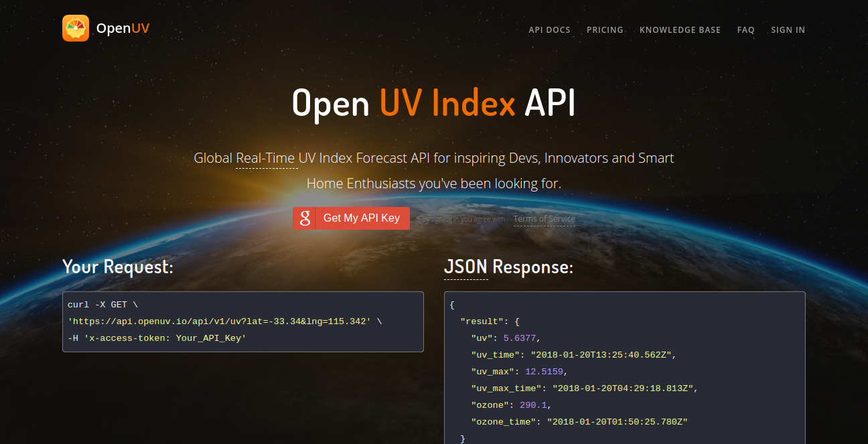Click the OpenUV logo icon

tap(76, 28)
